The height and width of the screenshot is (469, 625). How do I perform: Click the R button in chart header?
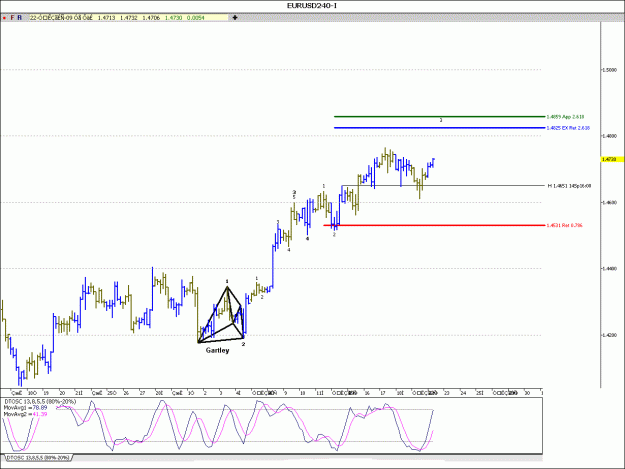point(20,18)
